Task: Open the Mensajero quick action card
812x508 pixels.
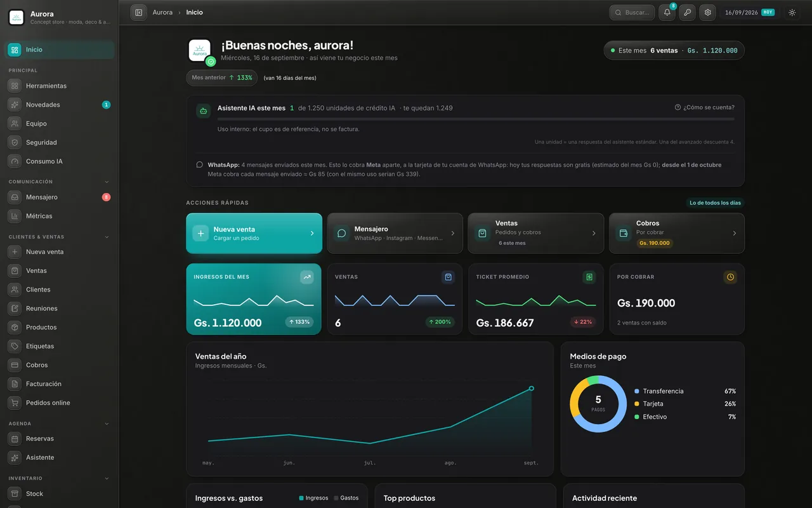Action: [395, 233]
